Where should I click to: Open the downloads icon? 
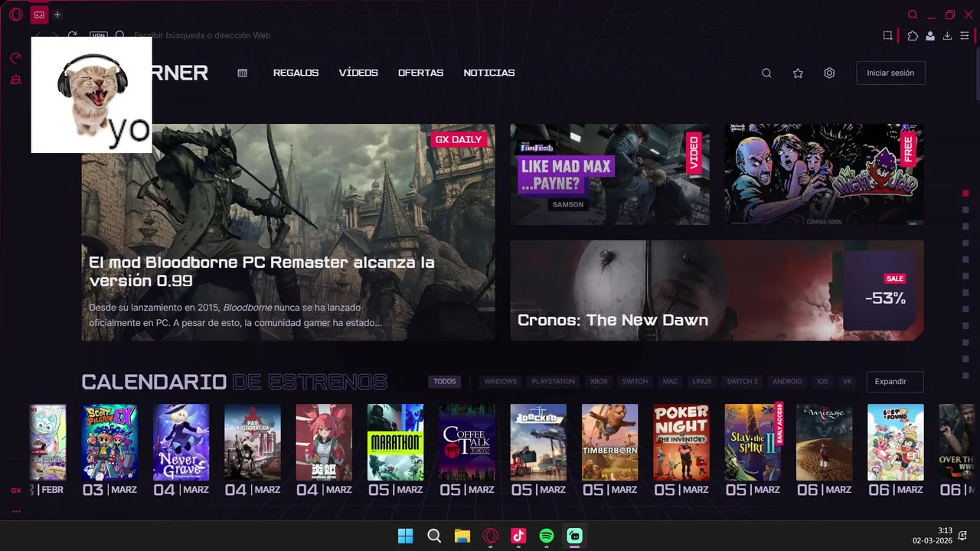tap(947, 35)
